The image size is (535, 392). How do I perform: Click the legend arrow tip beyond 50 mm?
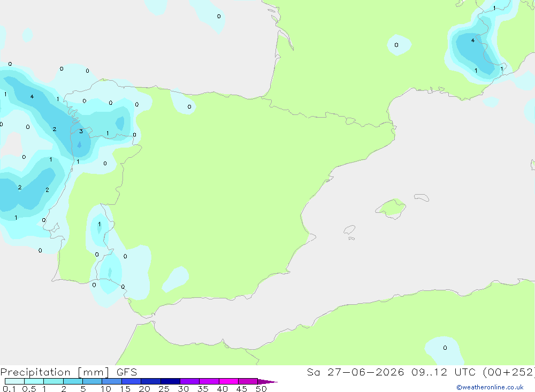pyautogui.click(x=267, y=381)
